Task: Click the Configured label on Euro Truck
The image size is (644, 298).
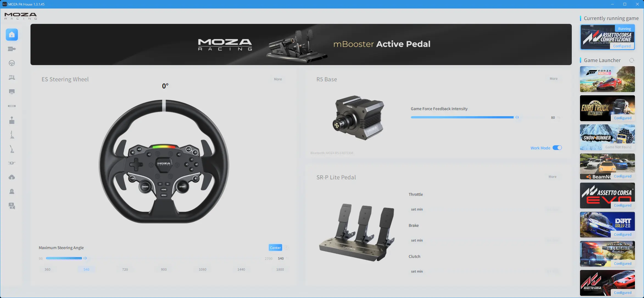Action: [x=623, y=118]
